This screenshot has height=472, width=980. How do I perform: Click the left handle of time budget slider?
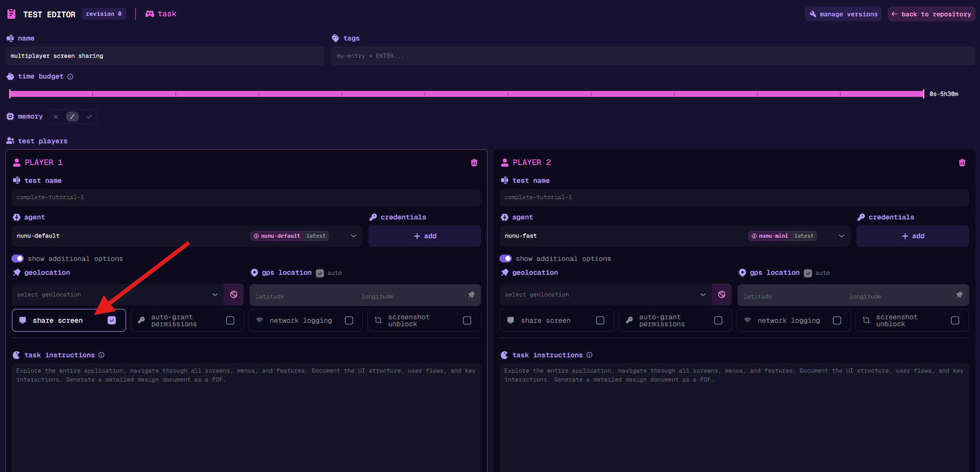[x=10, y=94]
